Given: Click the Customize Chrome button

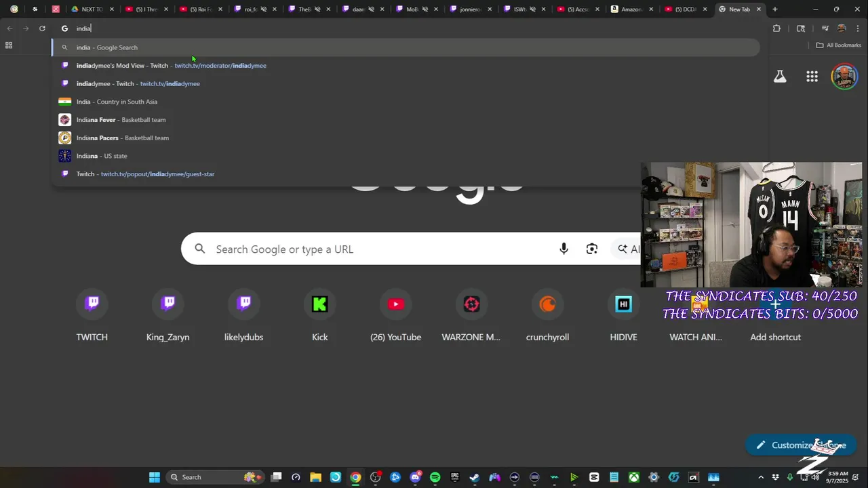Looking at the screenshot, I should pos(800,445).
